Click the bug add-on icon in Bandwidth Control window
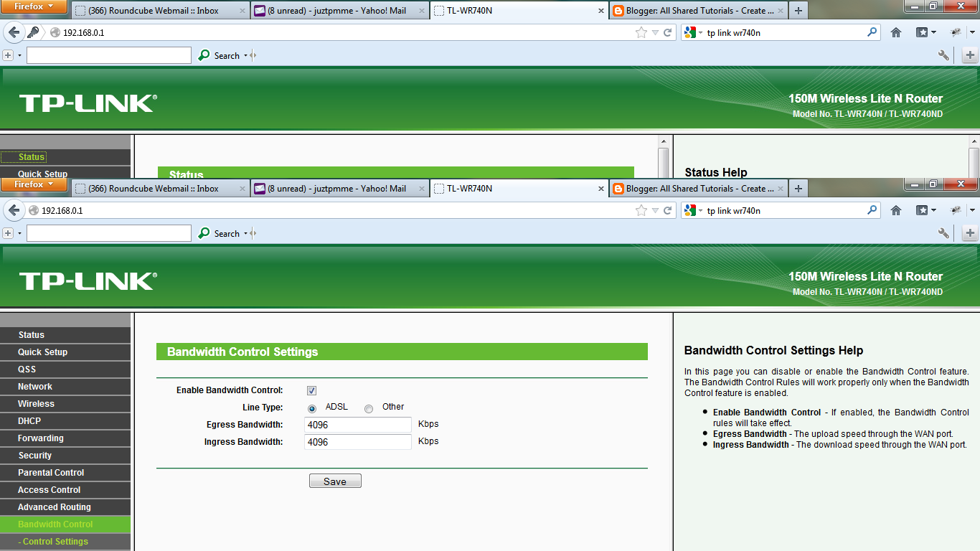This screenshot has height=551, width=980. click(956, 210)
